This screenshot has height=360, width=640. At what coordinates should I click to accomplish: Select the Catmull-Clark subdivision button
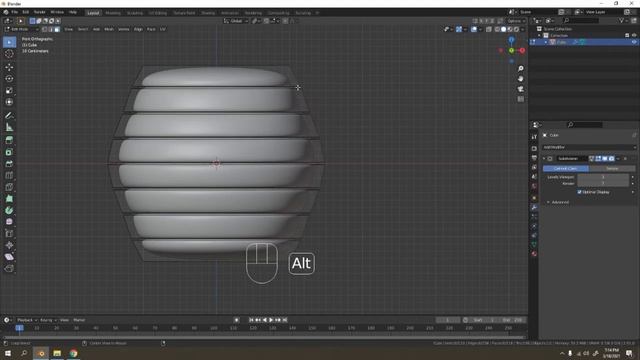pos(566,169)
